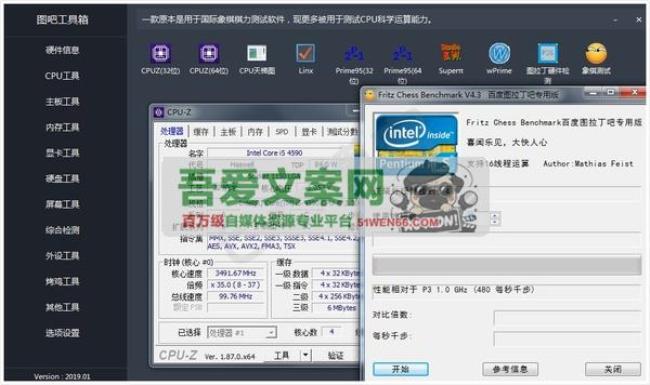Click the CPU-Z 验证 button

pyautogui.click(x=336, y=355)
